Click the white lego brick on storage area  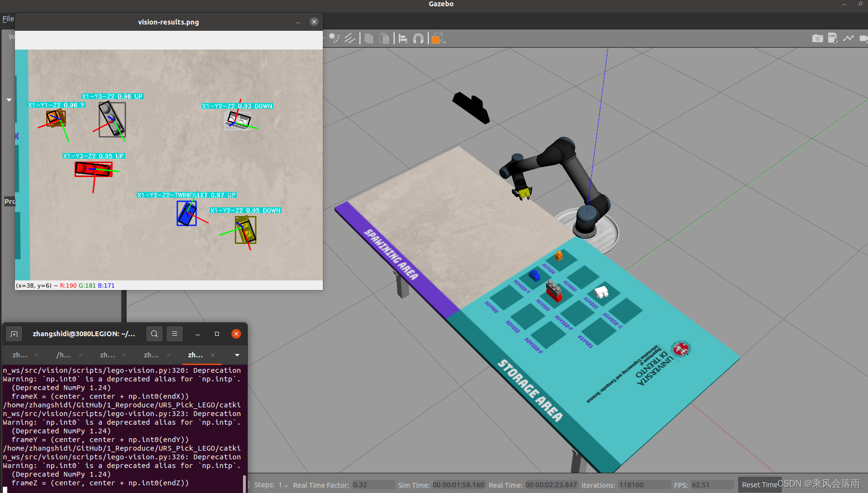pyautogui.click(x=601, y=291)
